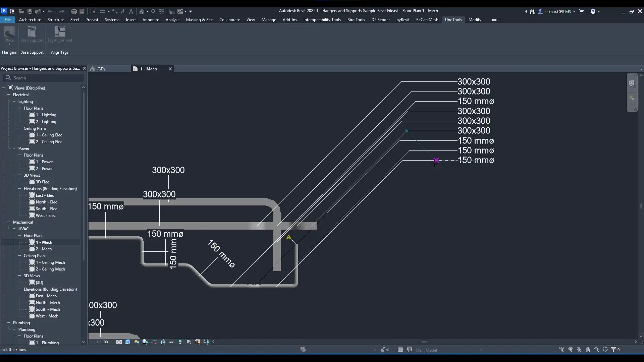Select the Text tool icon in quick access toolbar

click(131, 11)
